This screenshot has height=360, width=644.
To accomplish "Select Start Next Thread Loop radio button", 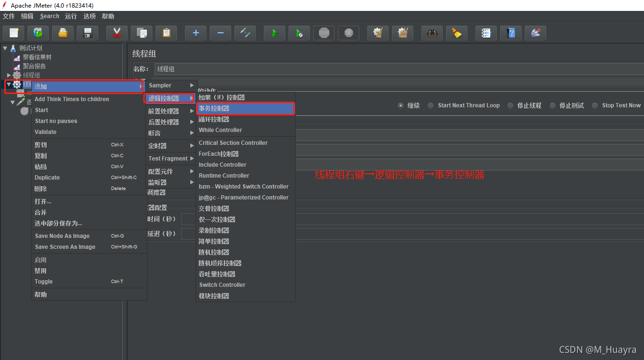I will 431,105.
